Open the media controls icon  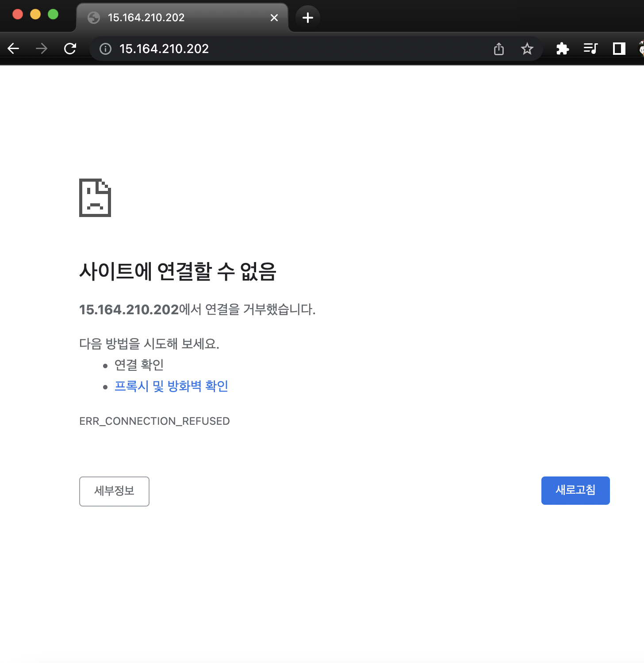590,49
